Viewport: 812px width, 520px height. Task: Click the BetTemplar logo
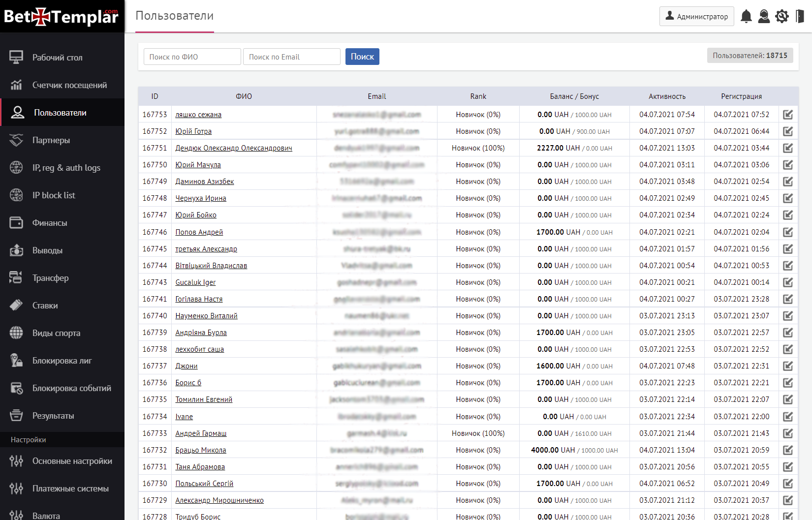[x=62, y=17]
